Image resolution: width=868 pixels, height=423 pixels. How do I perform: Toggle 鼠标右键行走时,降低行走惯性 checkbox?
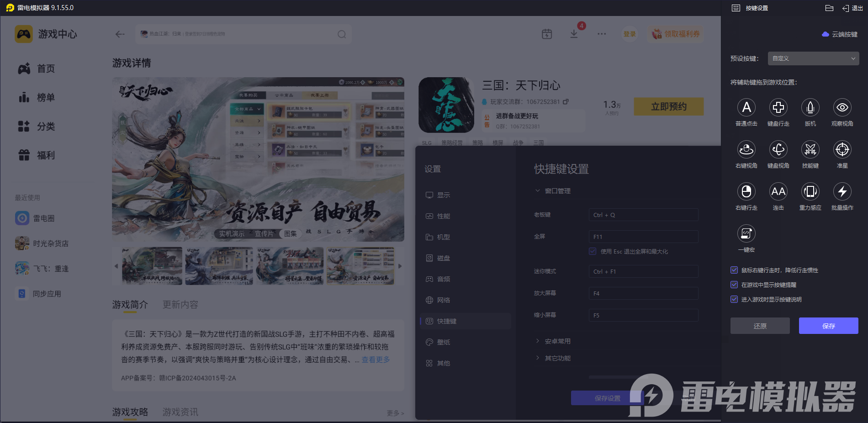[734, 270]
